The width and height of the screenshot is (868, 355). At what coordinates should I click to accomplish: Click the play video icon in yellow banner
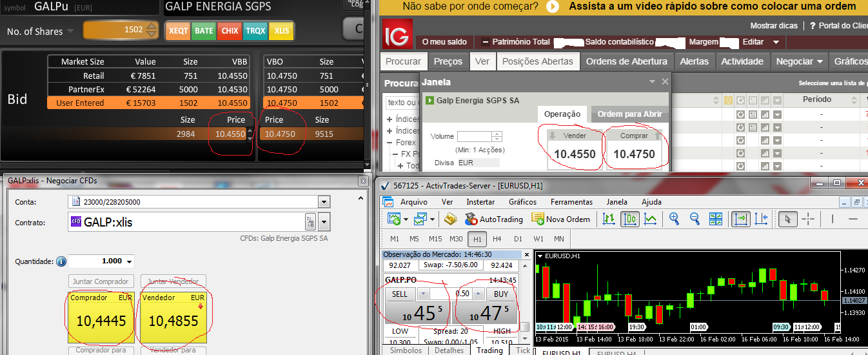(x=552, y=7)
